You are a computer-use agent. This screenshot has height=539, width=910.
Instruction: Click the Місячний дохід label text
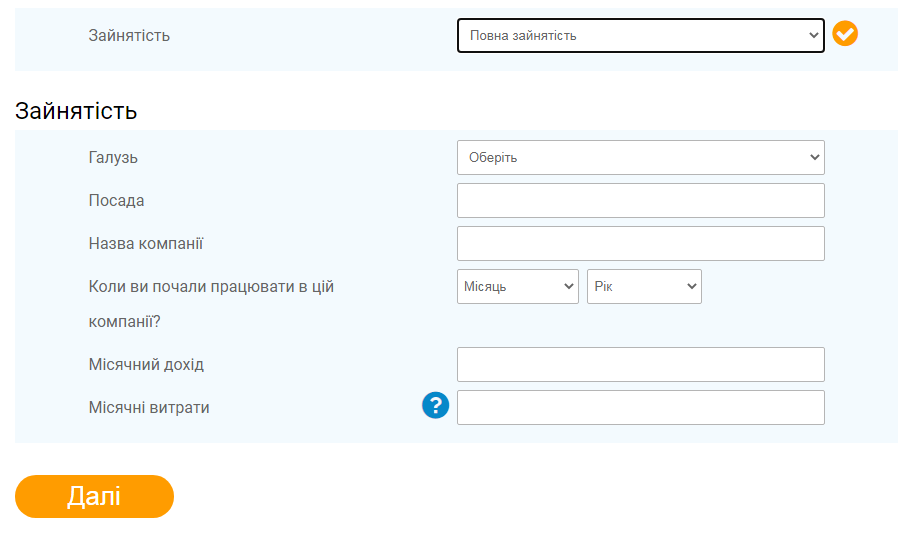(146, 364)
